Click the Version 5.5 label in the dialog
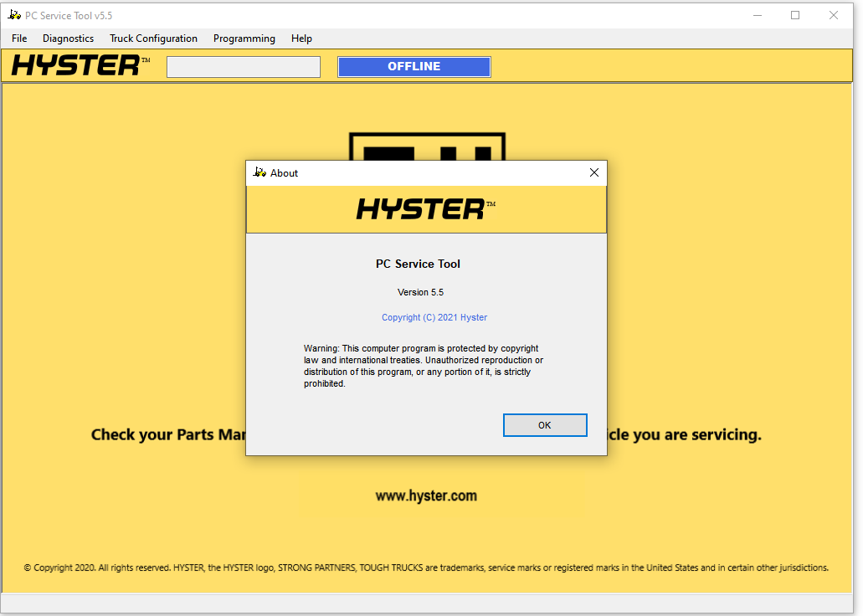Screen dimensions: 863x616 click(x=420, y=292)
